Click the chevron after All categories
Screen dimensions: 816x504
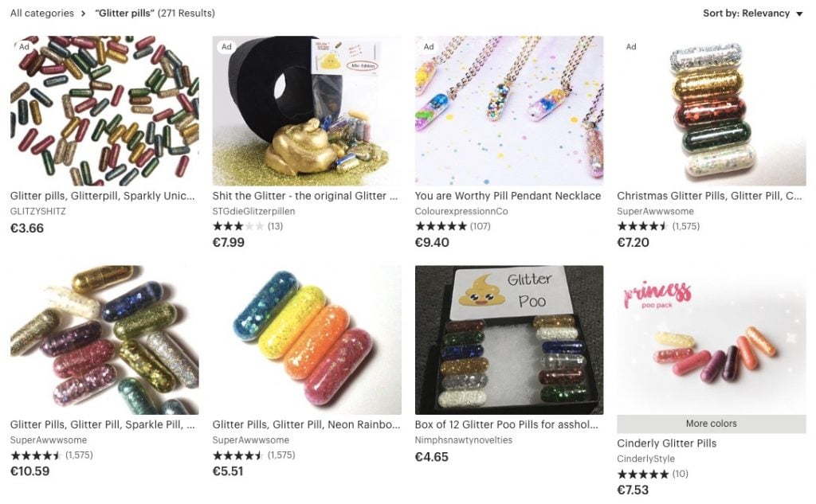tap(83, 14)
